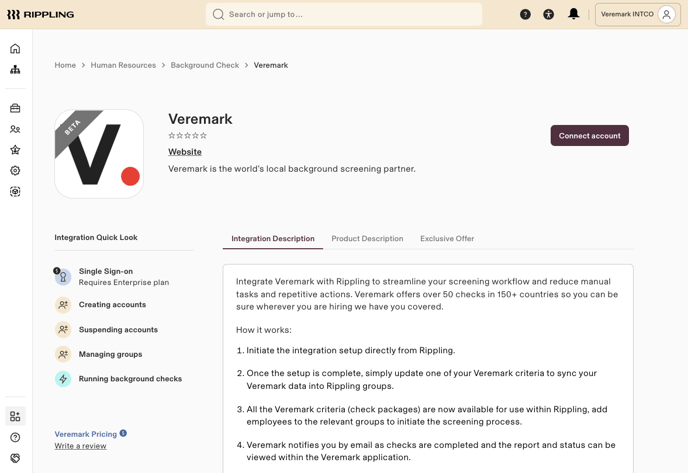688x473 pixels.
Task: Open the settings gear sidebar icon
Action: (x=15, y=170)
